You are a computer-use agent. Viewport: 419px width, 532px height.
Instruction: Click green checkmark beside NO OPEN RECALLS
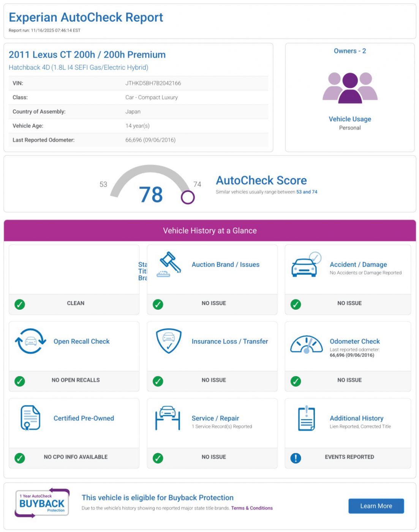coord(20,381)
